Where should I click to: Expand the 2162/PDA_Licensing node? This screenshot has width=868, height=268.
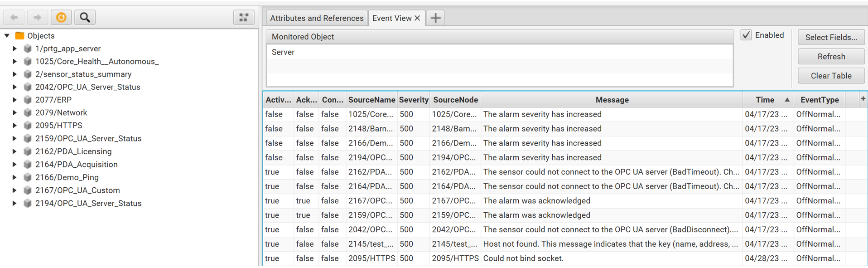[x=14, y=151]
